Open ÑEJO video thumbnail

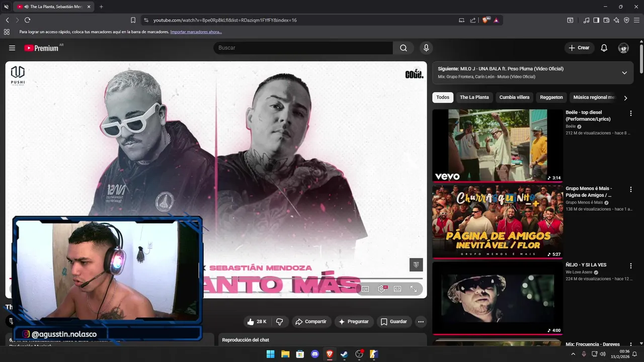pos(498,298)
